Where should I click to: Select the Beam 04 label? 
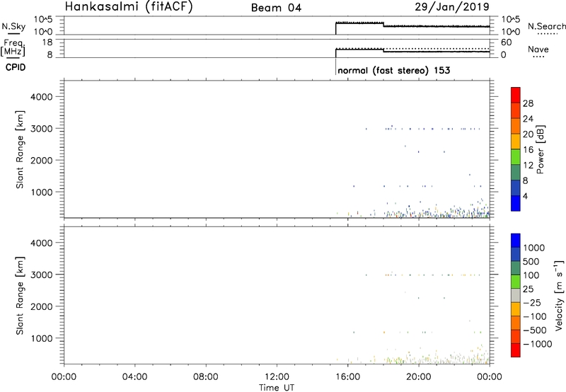[x=276, y=8]
